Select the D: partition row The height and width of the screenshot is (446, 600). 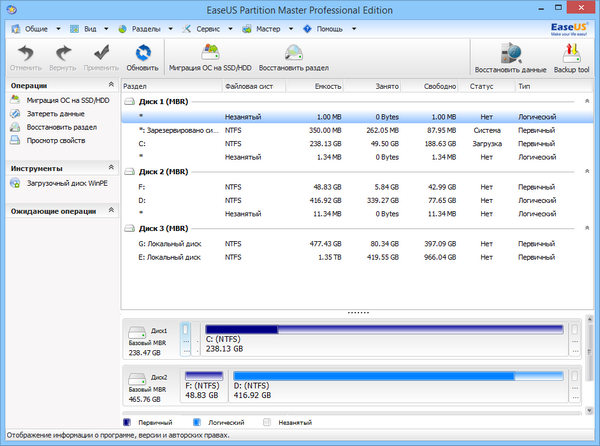[357, 200]
